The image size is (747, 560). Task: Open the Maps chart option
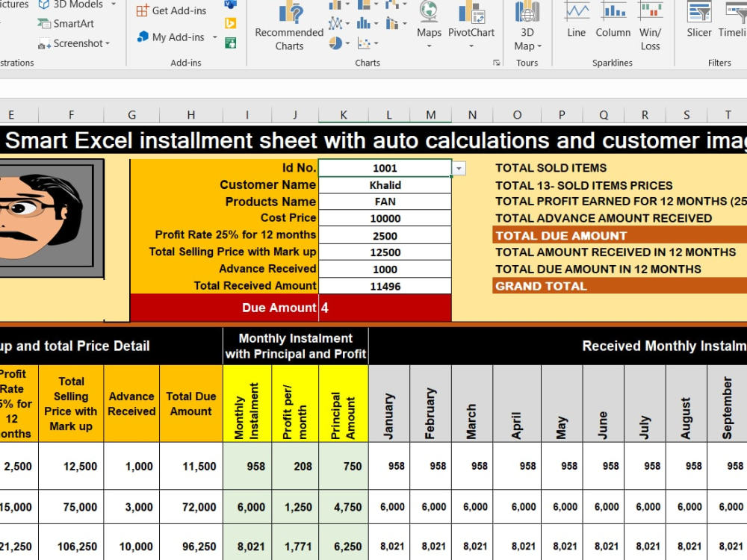click(429, 26)
